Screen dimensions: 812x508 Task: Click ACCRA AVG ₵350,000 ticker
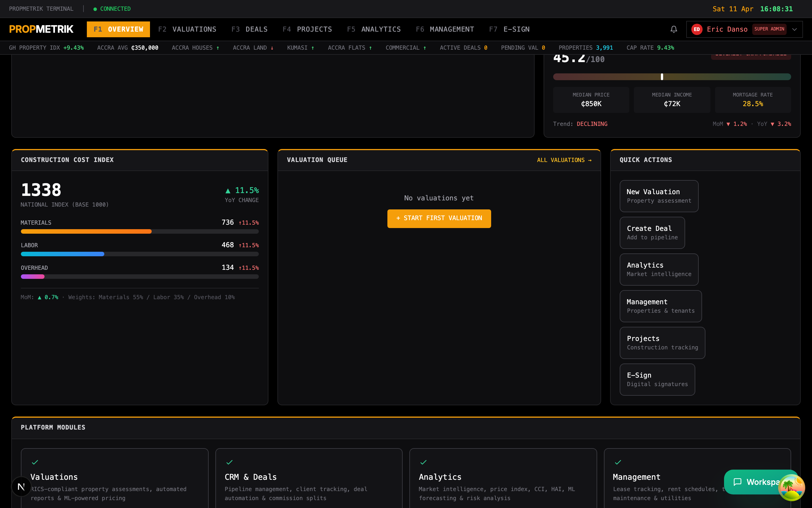(127, 48)
